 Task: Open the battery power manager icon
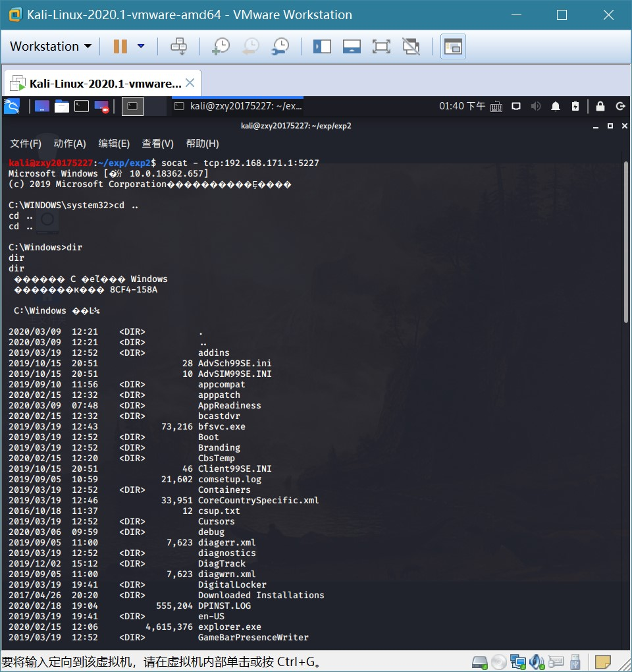point(575,106)
